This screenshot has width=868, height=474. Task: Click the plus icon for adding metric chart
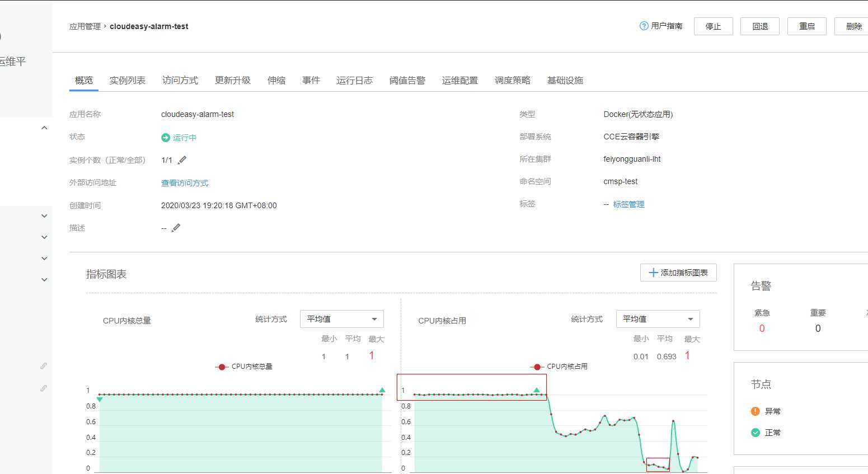[x=653, y=273]
